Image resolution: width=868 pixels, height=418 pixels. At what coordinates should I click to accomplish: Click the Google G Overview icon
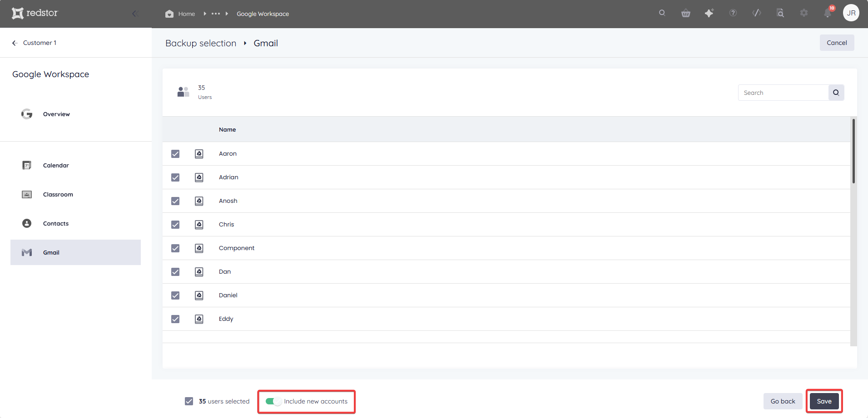click(x=27, y=114)
